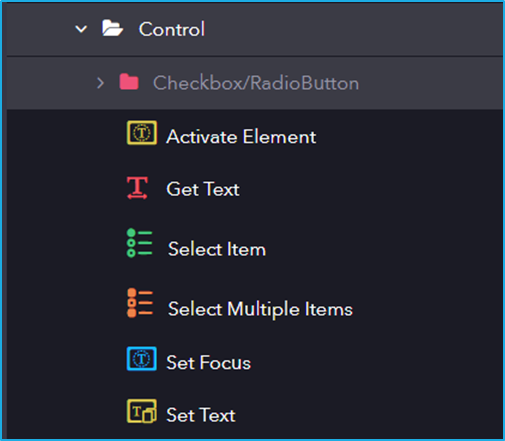Choose the Set Text action
505x441 pixels.
coord(201,415)
